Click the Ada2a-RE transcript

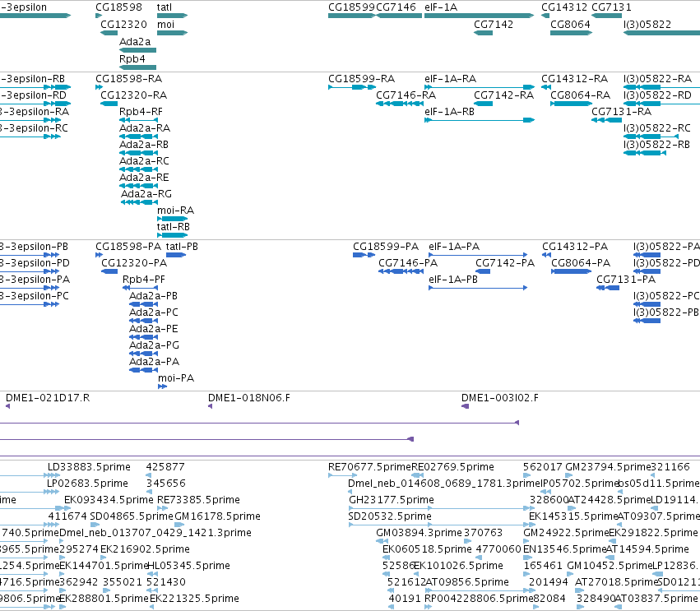(x=138, y=186)
